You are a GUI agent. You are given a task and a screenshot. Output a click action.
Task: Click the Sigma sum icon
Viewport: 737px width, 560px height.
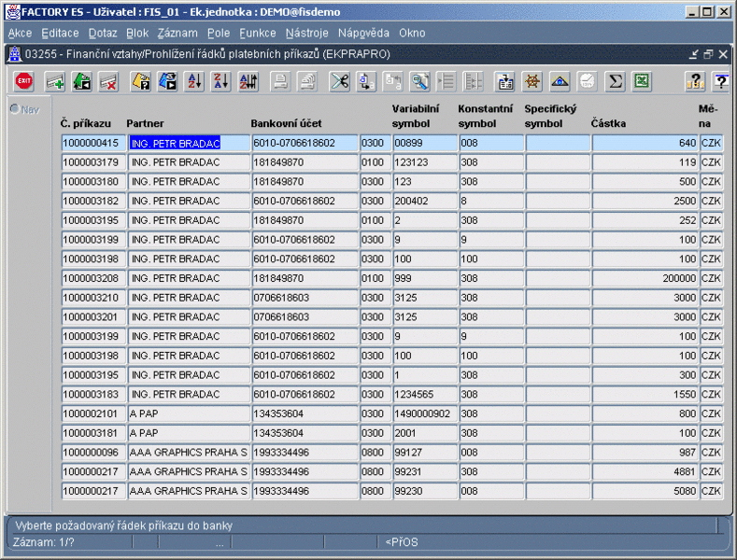coord(615,81)
